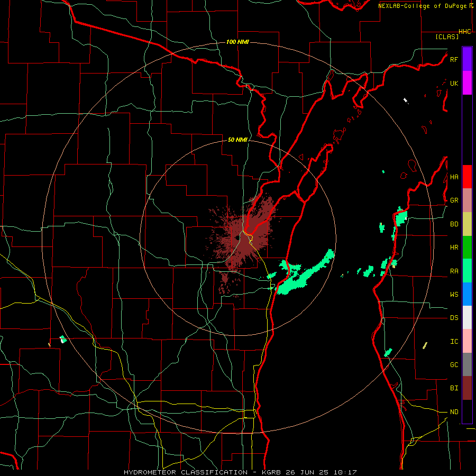Screen dimensions: 476x476
Task: Click the DS legend label
Action: pyautogui.click(x=454, y=318)
